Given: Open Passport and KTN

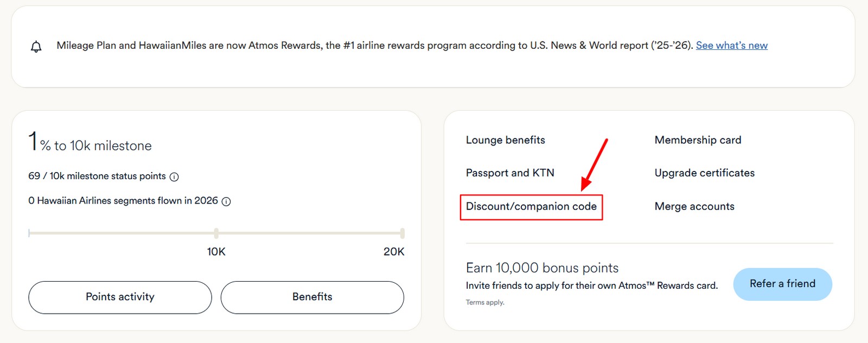Looking at the screenshot, I should coord(510,173).
